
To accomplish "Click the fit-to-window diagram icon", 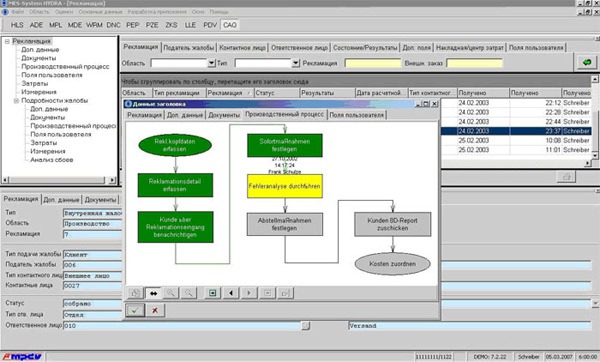I will (212, 293).
